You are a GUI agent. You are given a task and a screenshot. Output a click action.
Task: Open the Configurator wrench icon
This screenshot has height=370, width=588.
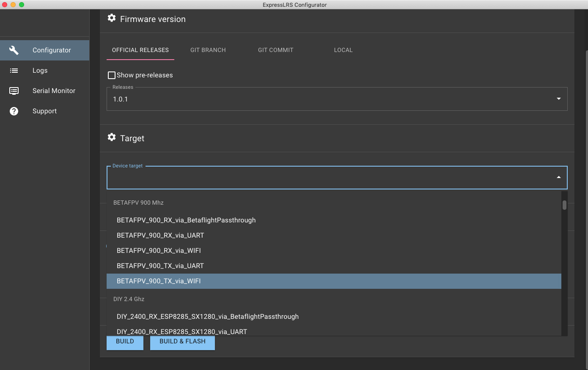[14, 50]
